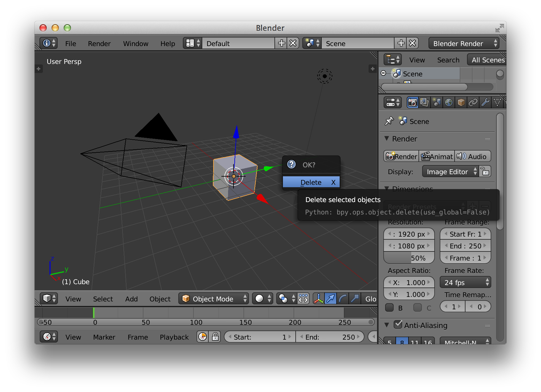This screenshot has width=541, height=392.
Task: Open the outliner Search menu
Action: tap(448, 60)
